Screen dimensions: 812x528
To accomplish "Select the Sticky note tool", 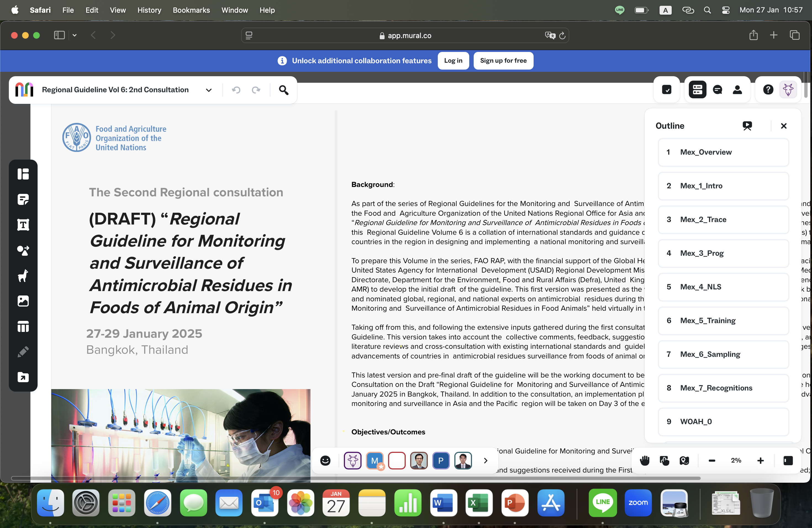I will [23, 200].
